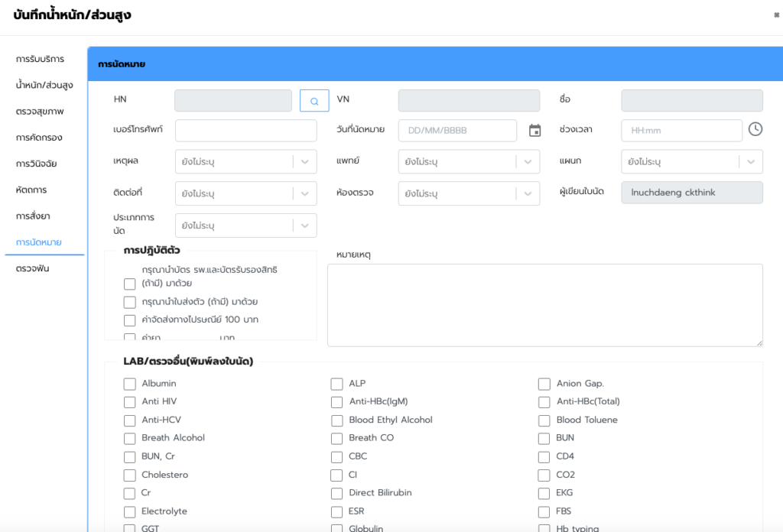
Task: Select น้ำหนัก/ส่วนสูง in the sidebar
Action: [44, 85]
